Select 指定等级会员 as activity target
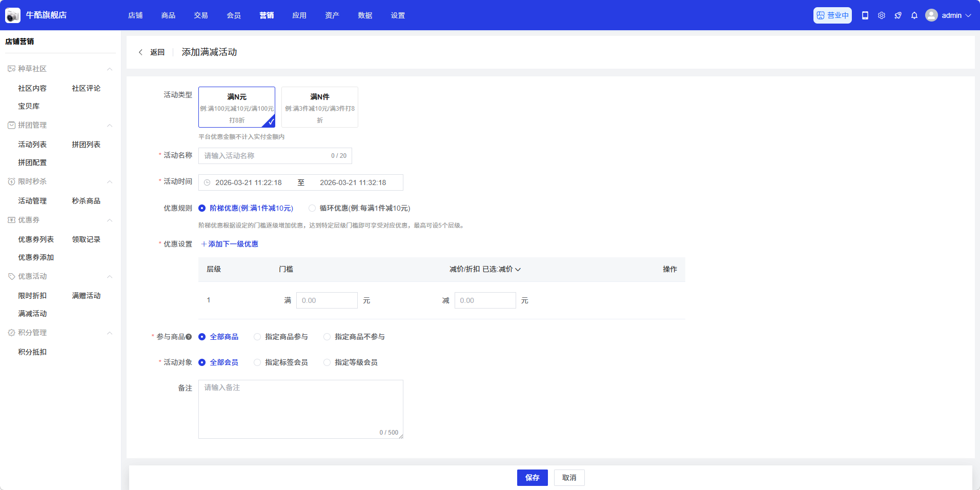 pyautogui.click(x=327, y=362)
